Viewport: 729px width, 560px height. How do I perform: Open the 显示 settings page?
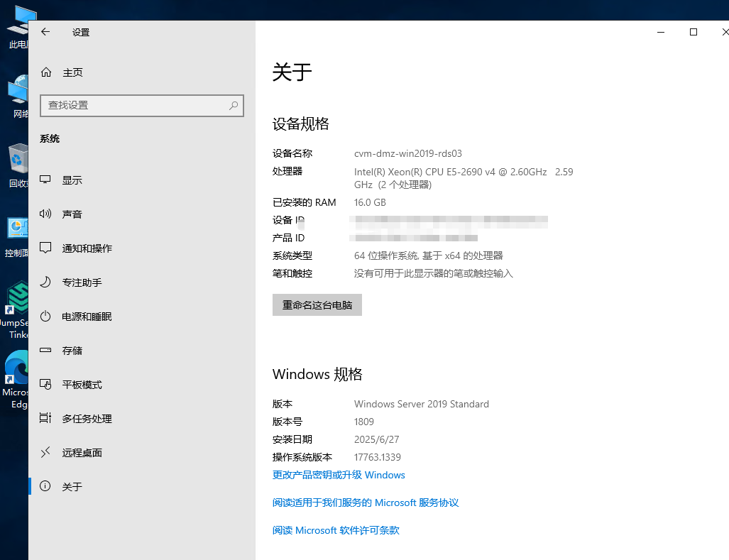click(72, 180)
